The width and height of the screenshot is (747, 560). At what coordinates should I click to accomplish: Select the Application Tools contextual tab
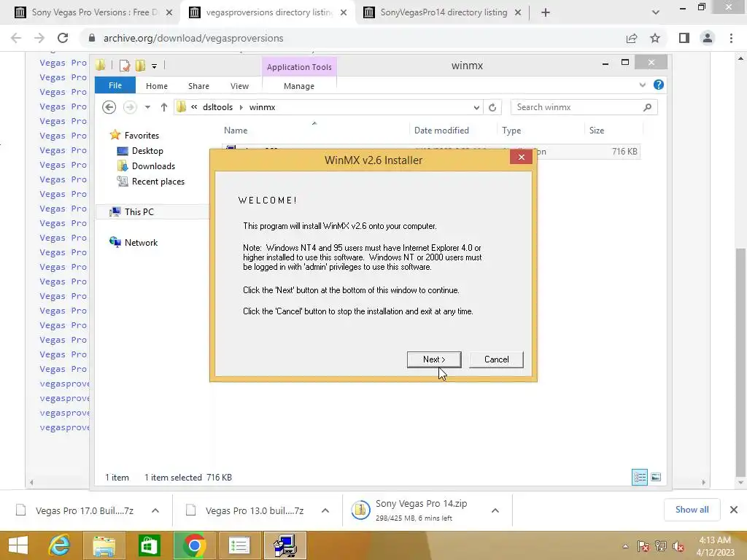(299, 67)
